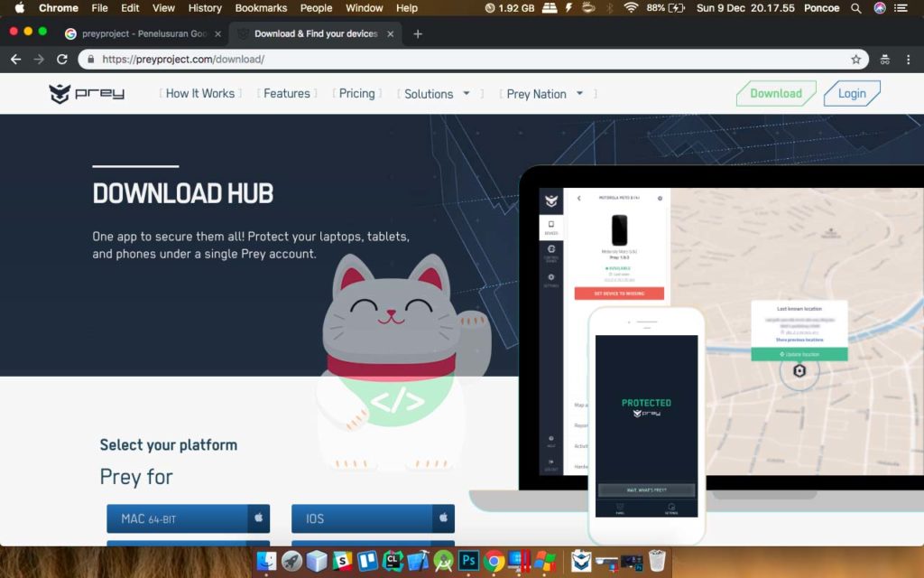Click the Wi-Fi icon in menu bar
The image size is (924, 578).
[630, 8]
